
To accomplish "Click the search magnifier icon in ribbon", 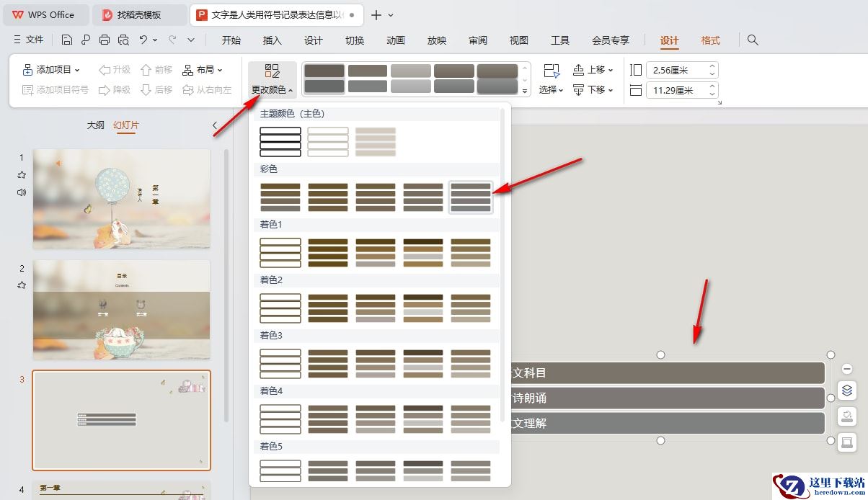I will tap(753, 40).
